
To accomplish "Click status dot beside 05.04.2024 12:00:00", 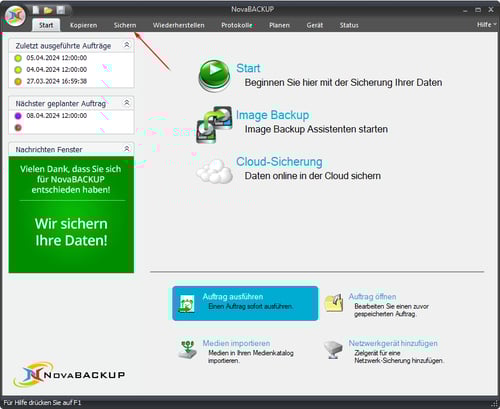I will 18,58.
